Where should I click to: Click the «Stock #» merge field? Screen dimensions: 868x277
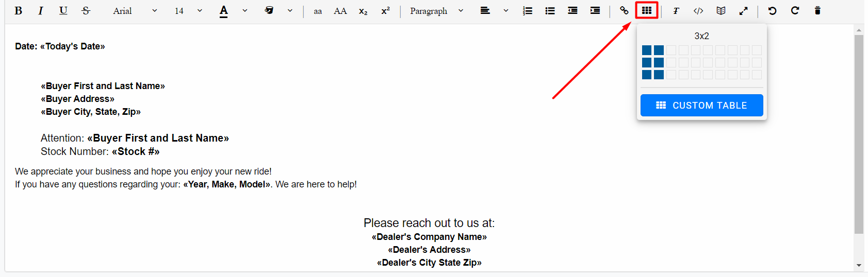tap(136, 151)
